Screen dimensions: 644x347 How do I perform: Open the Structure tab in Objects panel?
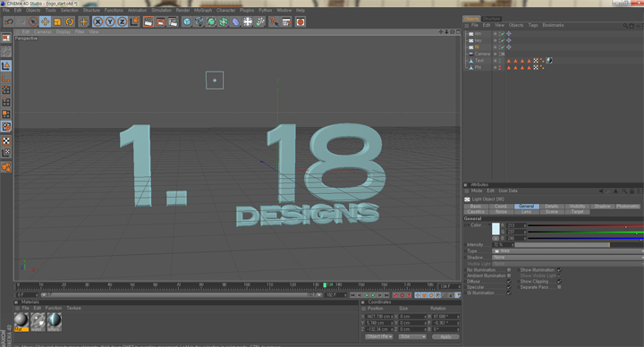tap(491, 19)
